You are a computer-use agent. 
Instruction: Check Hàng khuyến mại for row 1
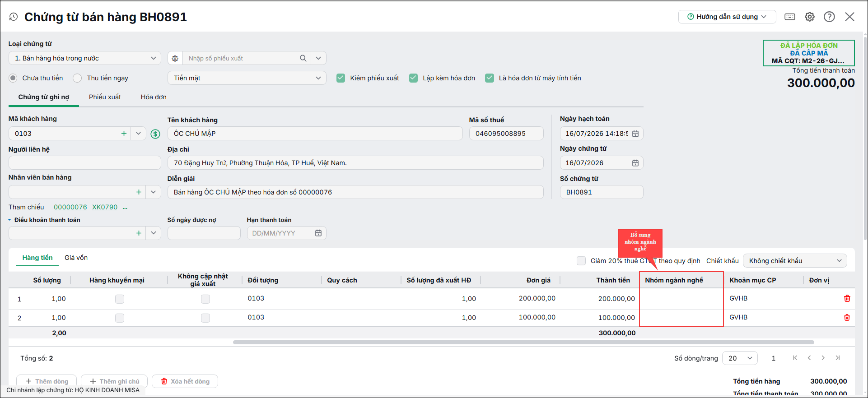(x=120, y=299)
